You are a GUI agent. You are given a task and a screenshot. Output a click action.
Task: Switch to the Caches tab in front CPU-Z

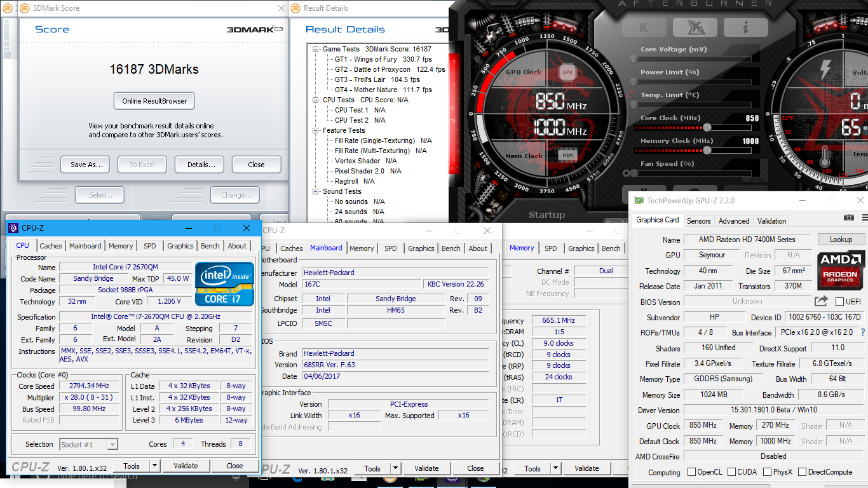click(51, 246)
